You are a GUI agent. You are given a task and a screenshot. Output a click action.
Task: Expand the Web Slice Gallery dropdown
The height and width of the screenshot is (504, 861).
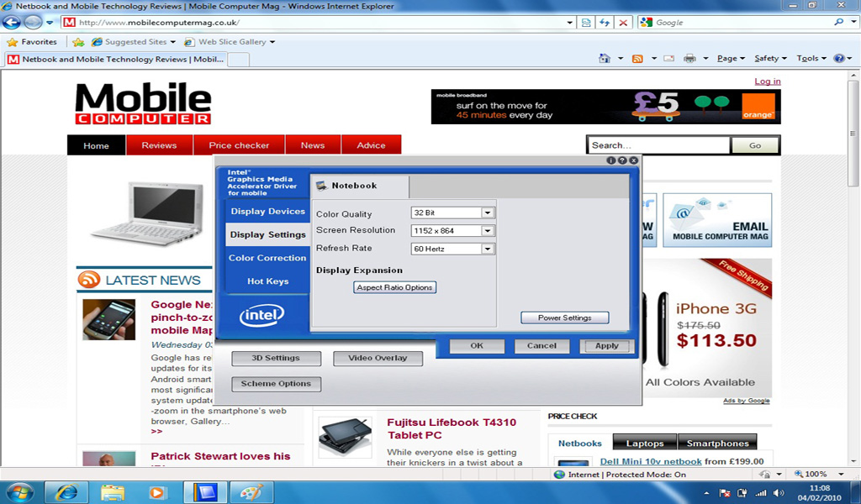click(x=272, y=42)
